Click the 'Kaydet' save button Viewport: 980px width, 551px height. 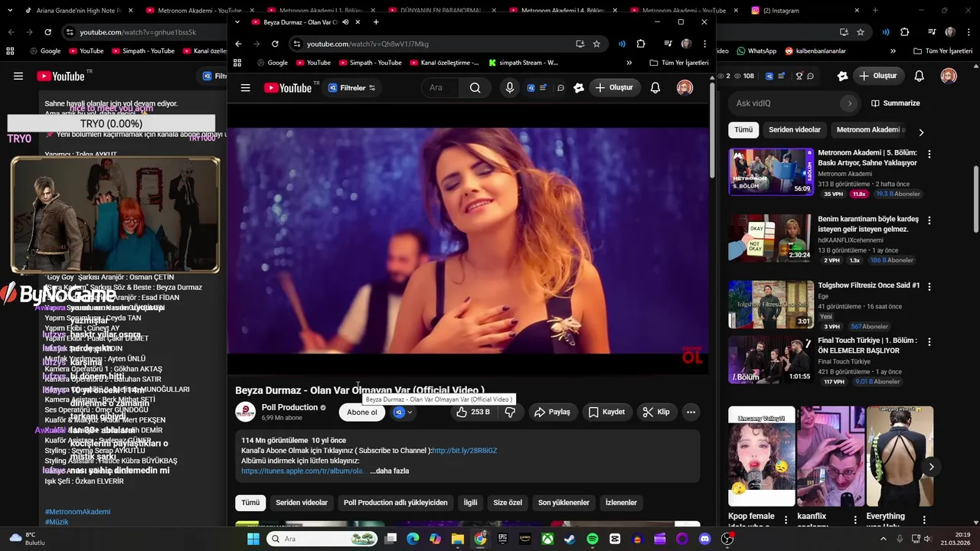[606, 412]
